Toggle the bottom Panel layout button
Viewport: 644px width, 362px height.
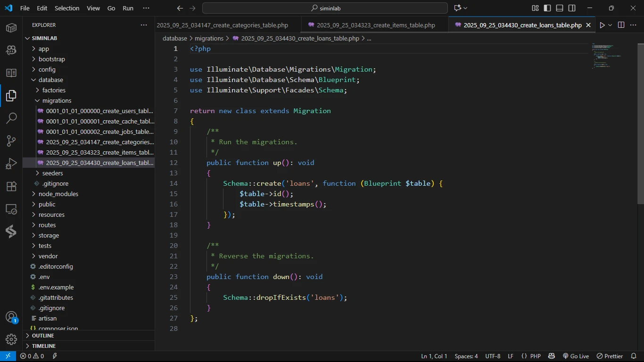560,8
